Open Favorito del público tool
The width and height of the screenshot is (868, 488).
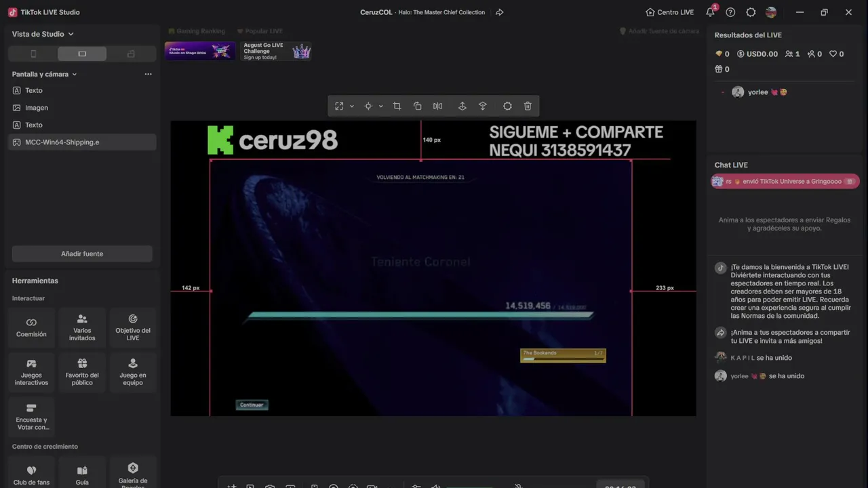click(x=82, y=372)
